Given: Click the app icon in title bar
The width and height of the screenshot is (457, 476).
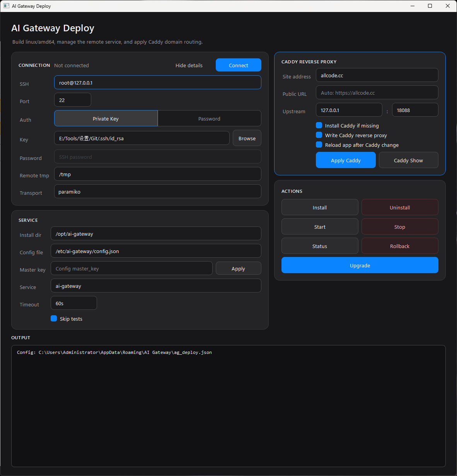Looking at the screenshot, I should [x=6, y=6].
